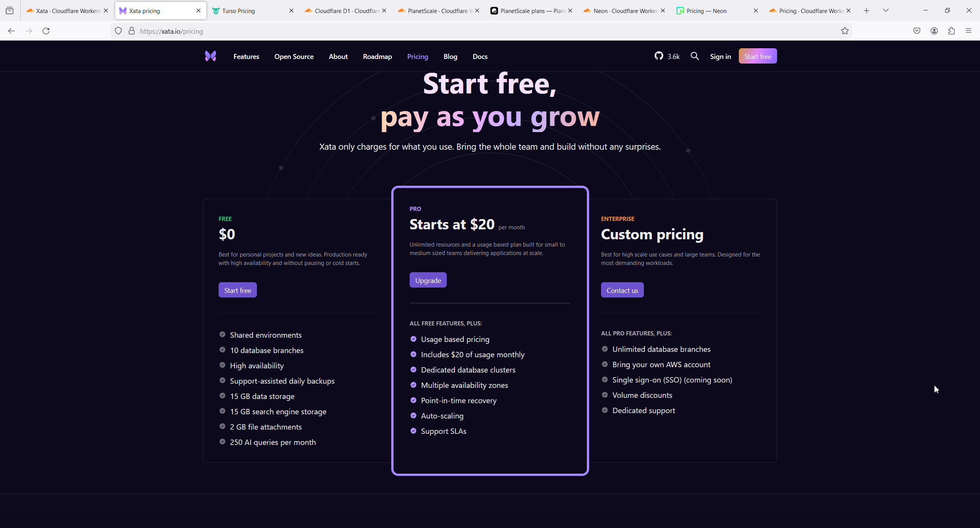Expand the list all tabs chevron
This screenshot has width=980, height=528.
tap(885, 11)
